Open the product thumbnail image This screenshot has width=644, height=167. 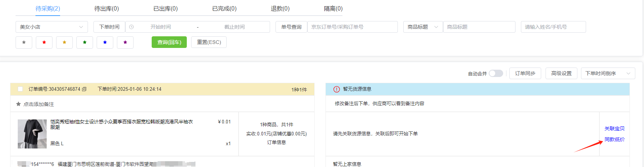point(32,134)
